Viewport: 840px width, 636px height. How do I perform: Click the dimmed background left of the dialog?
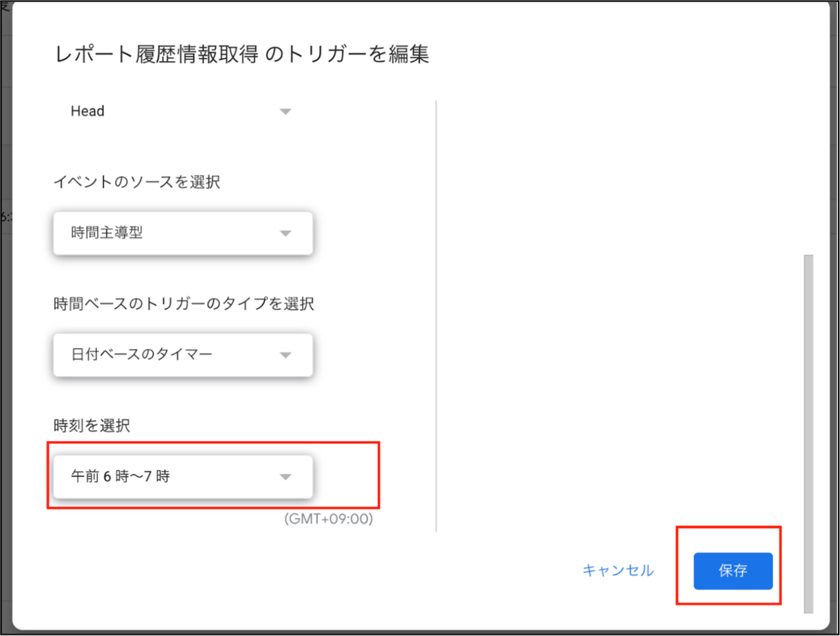click(x=5, y=328)
